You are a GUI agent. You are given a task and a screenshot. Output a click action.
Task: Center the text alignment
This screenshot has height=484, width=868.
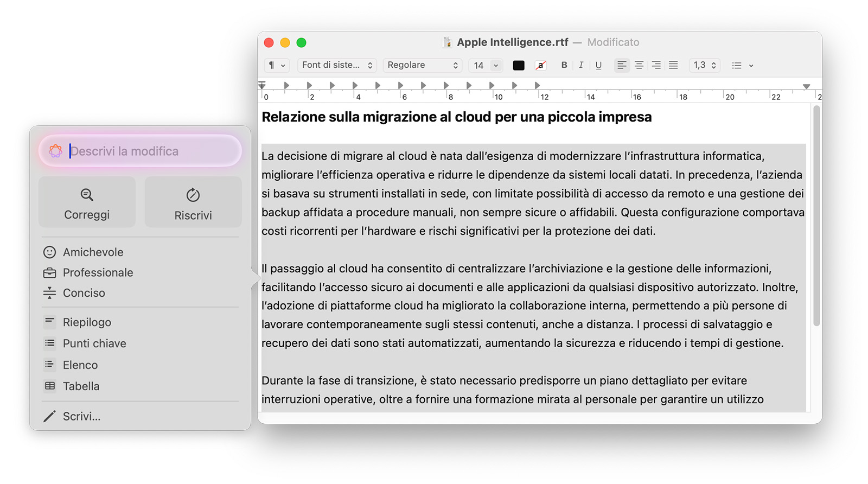point(639,65)
